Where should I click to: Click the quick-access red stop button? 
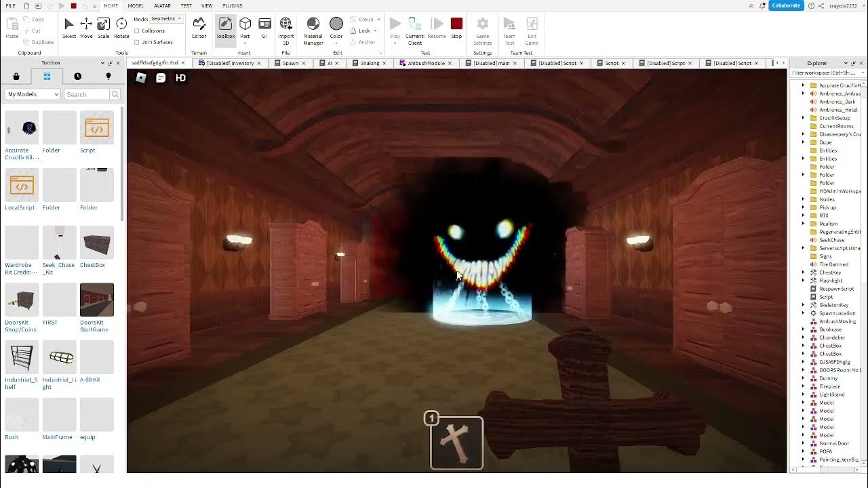[73, 5]
